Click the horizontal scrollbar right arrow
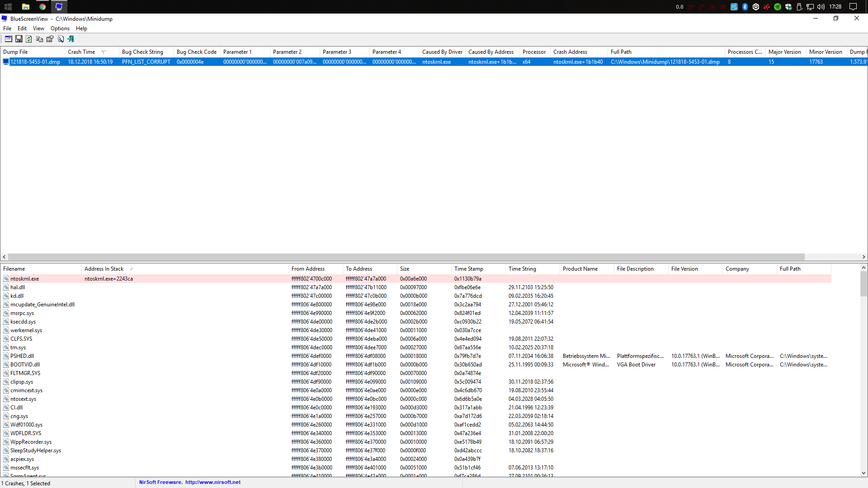Viewport: 868px width, 488px height. pos(863,257)
